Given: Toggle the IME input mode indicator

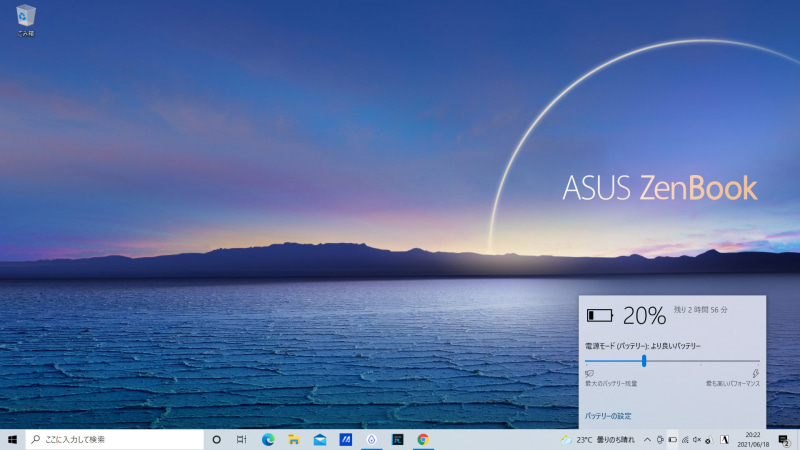Looking at the screenshot, I should 724,439.
